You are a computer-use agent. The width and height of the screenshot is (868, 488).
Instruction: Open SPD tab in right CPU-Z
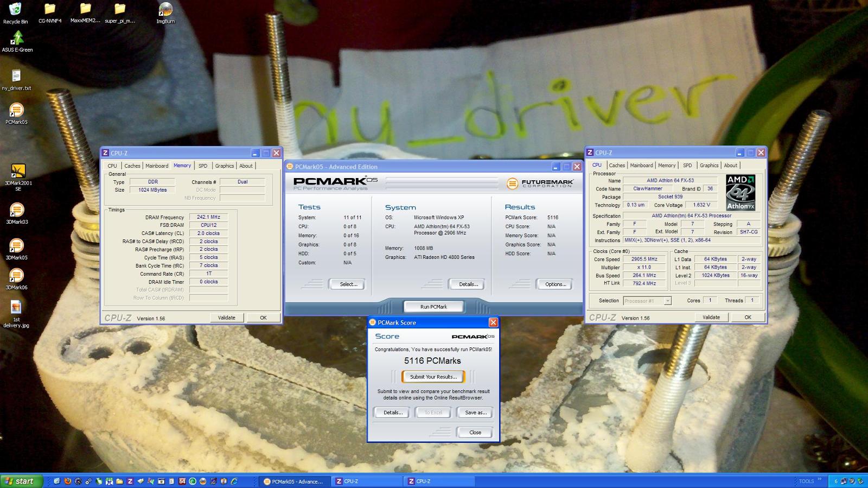[x=687, y=165]
